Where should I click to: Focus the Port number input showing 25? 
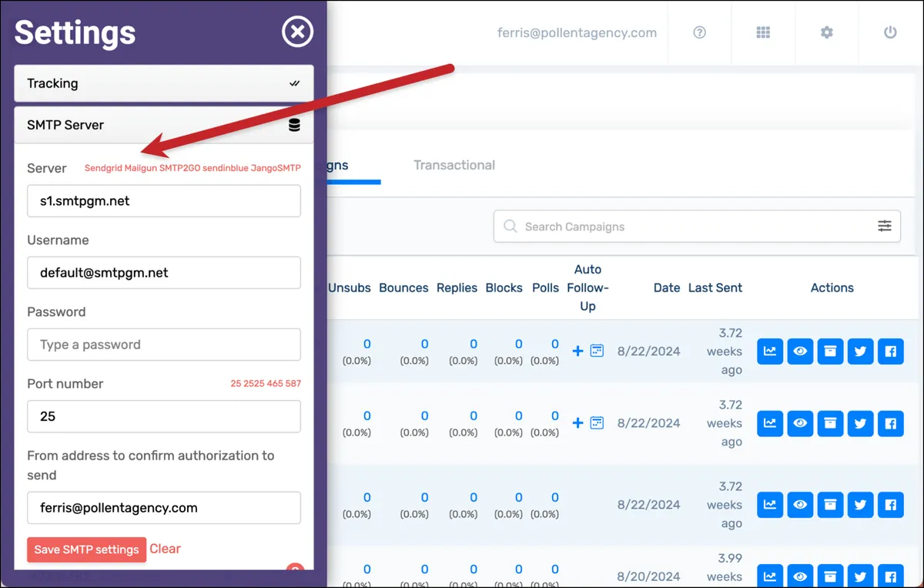[x=164, y=416]
